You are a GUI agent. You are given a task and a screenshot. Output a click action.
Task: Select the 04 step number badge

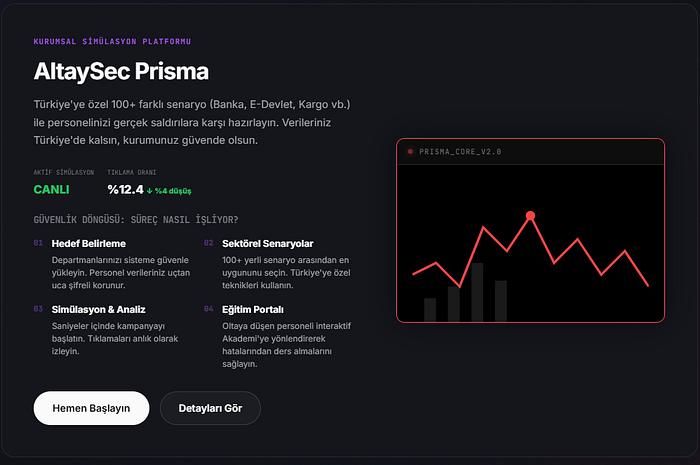(208, 309)
